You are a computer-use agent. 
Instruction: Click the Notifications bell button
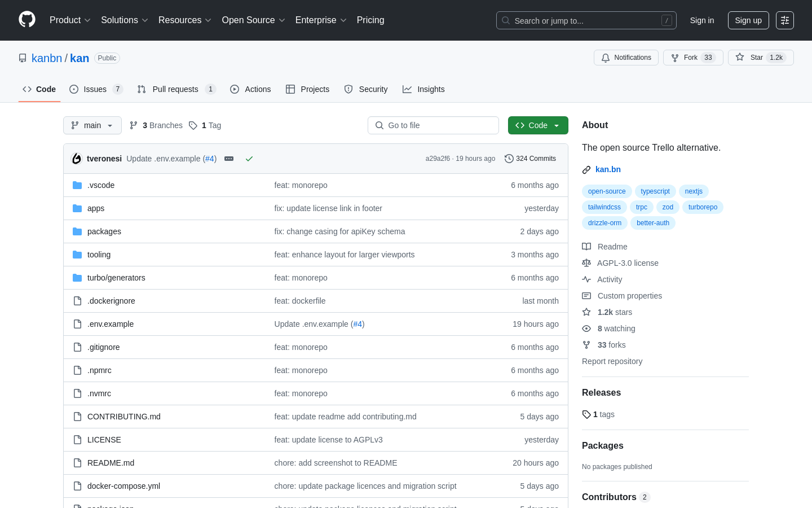tap(626, 58)
